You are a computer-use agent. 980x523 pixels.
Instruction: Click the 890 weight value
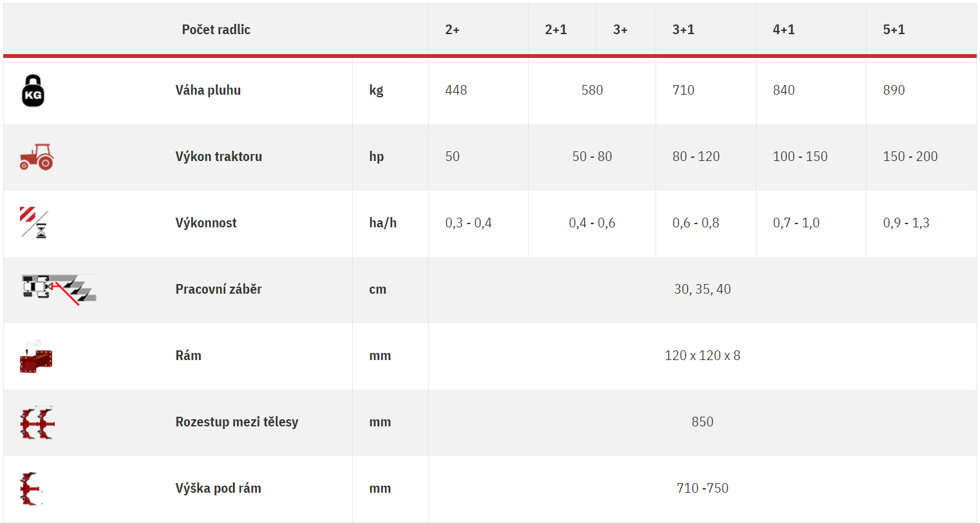[x=894, y=90]
